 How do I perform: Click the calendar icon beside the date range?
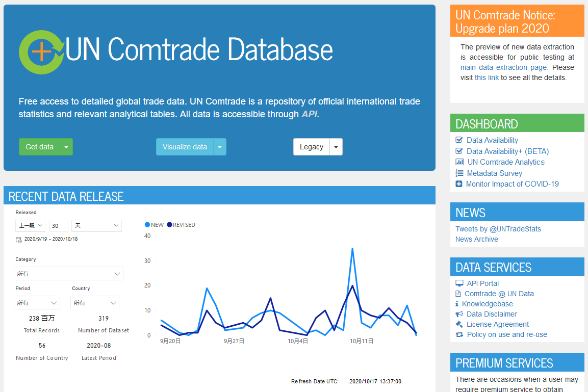point(19,240)
